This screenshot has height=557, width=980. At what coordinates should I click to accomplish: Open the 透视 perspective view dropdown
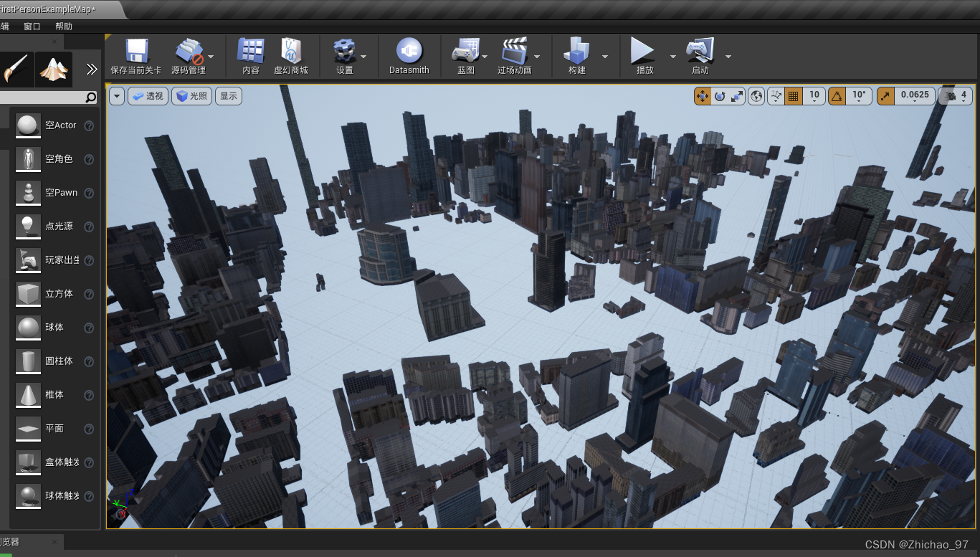pyautogui.click(x=148, y=95)
